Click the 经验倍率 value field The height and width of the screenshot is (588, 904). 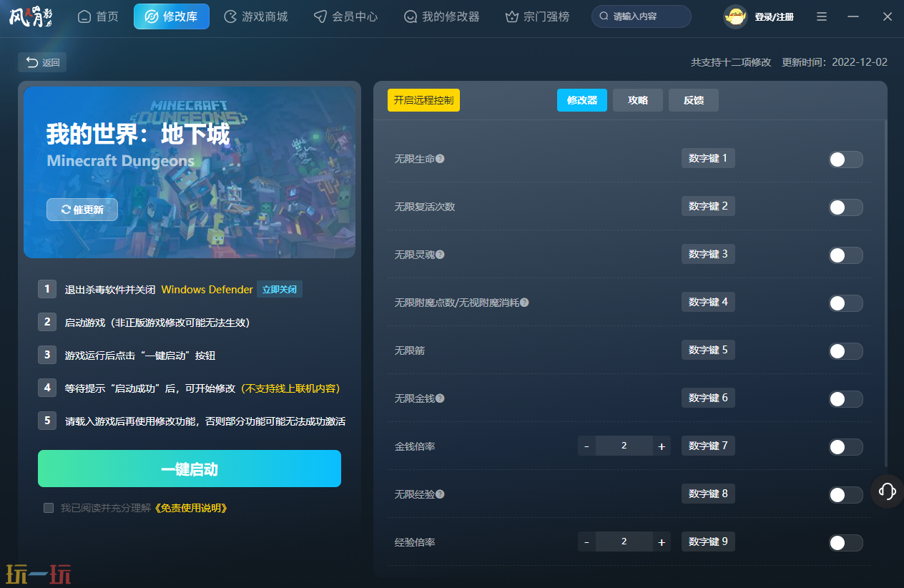click(x=624, y=542)
